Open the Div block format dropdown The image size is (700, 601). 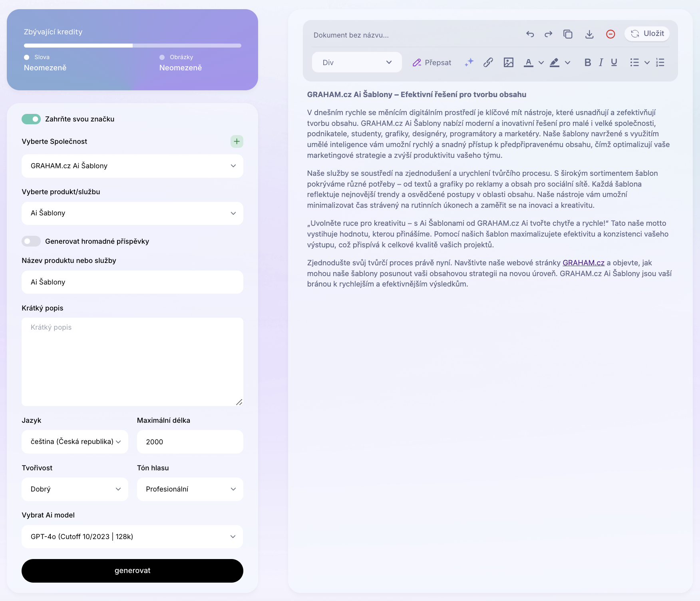(x=357, y=62)
